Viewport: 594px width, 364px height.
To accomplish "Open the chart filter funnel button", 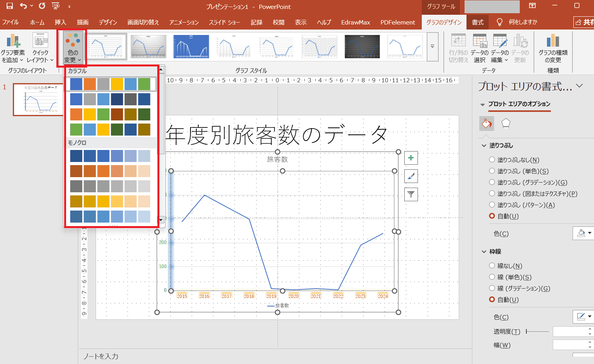I will pos(411,194).
